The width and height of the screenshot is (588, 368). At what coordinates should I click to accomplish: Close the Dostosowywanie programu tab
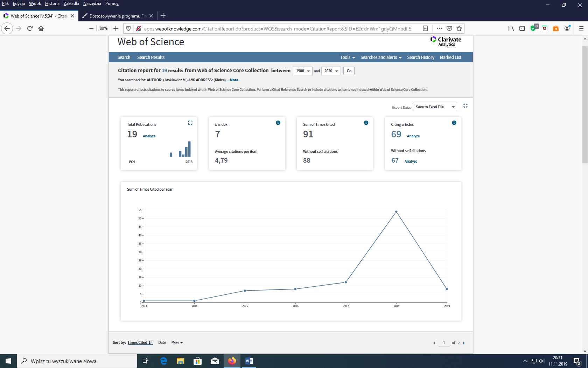[151, 16]
